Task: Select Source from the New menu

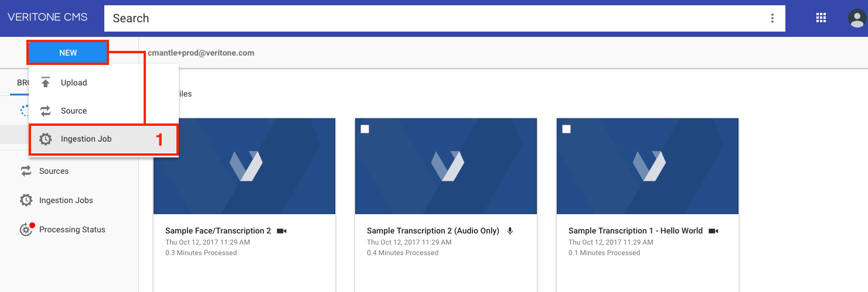Action: pyautogui.click(x=74, y=111)
